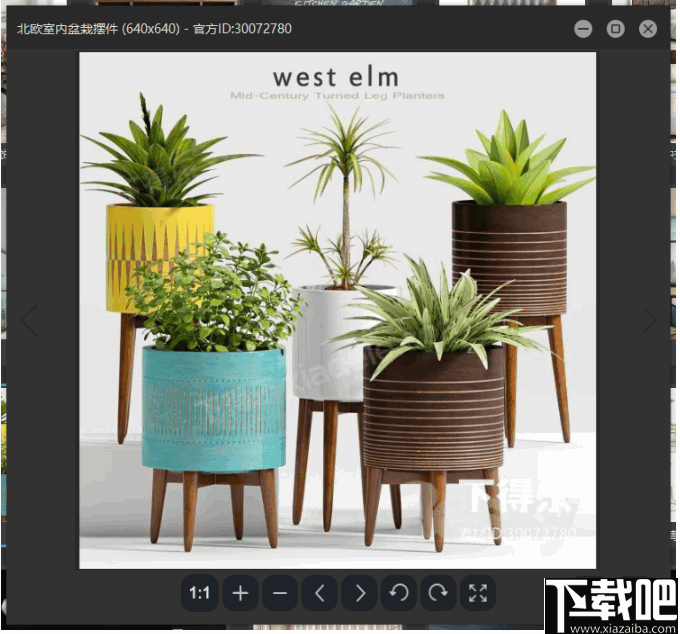
Task: Rotate image counterclockwise
Action: [x=399, y=593]
